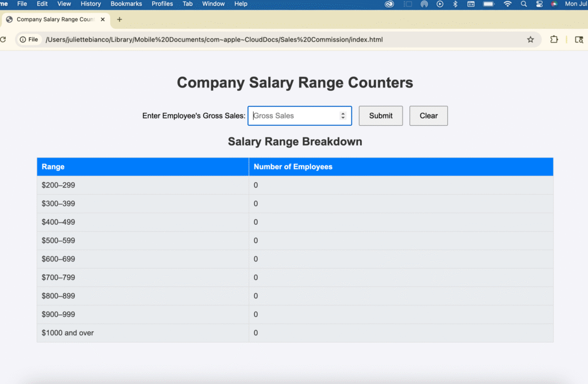Open the Bluetooth menu bar icon
This screenshot has width=588, height=384.
pyautogui.click(x=455, y=4)
